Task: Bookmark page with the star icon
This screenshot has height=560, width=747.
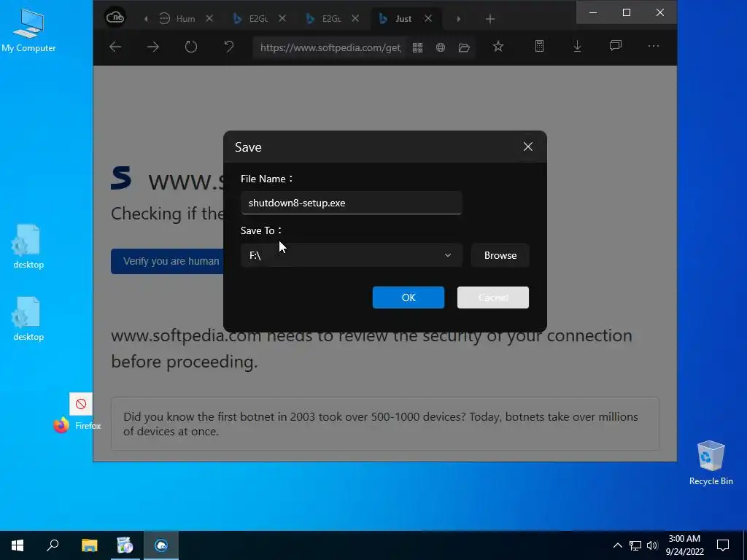Action: [498, 46]
